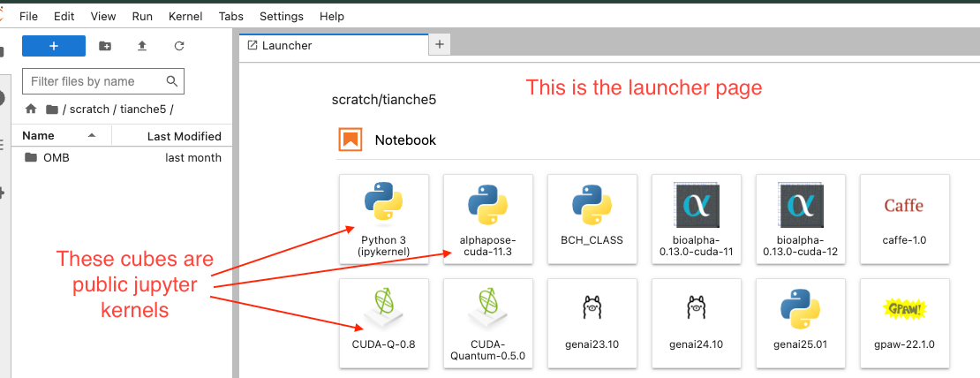The height and width of the screenshot is (378, 980).
Task: Click the Upload Files icon
Action: coord(142,46)
